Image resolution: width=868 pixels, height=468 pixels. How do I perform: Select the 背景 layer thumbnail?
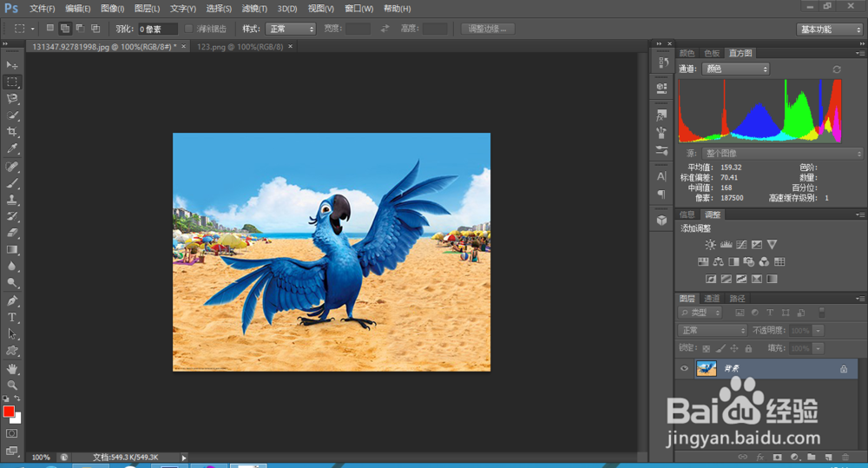coord(707,368)
